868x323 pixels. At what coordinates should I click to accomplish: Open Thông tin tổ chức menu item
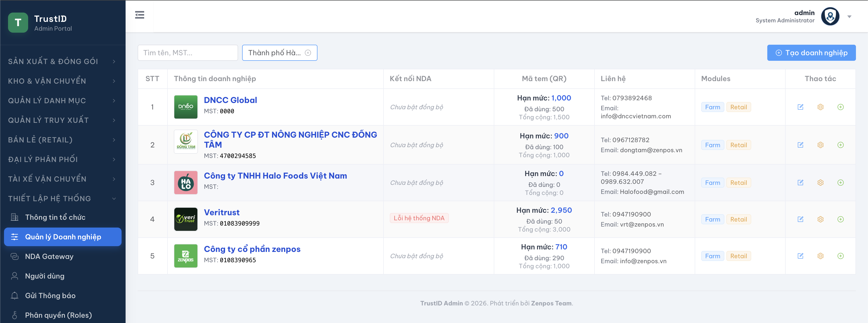[x=63, y=217]
